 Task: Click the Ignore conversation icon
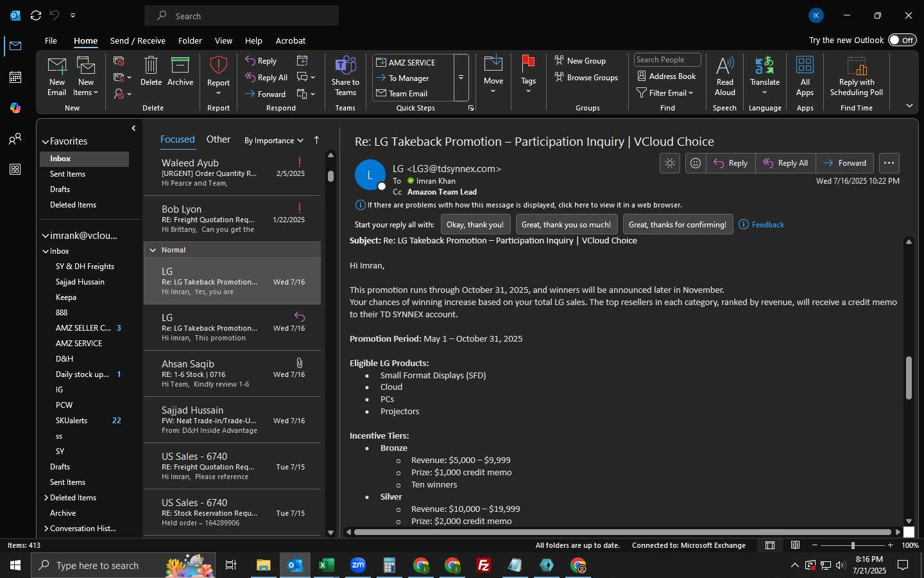coord(119,61)
